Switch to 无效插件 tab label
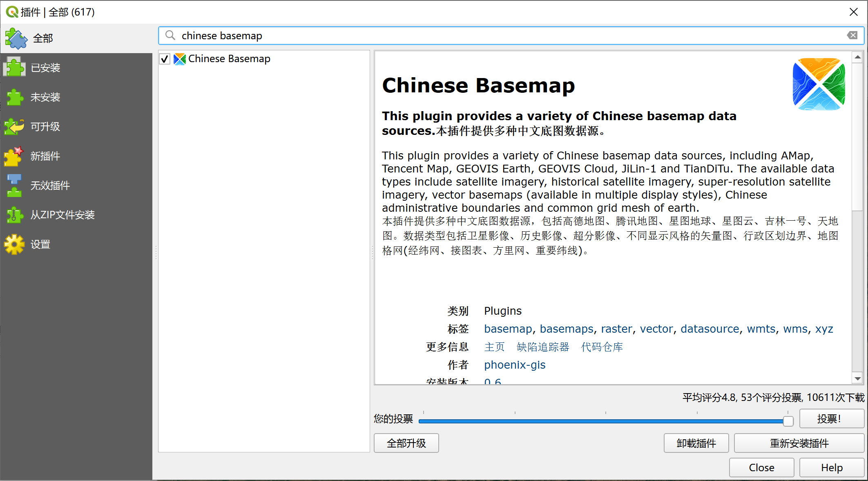The image size is (868, 481). pos(50,186)
